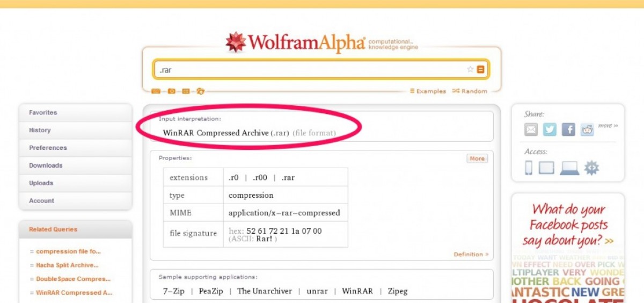Click the PeaZip supporting application

pyautogui.click(x=212, y=291)
